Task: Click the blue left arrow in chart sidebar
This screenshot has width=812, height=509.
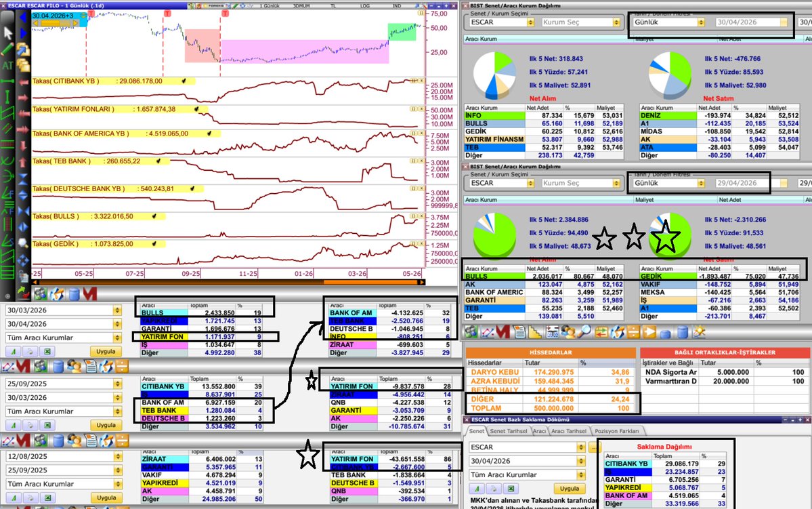Action: [23, 18]
